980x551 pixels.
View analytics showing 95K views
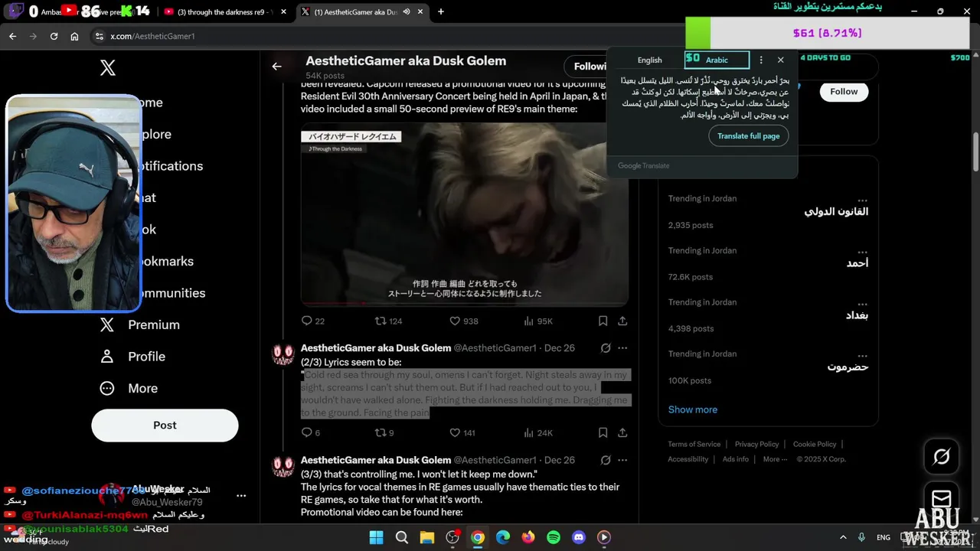pos(537,321)
